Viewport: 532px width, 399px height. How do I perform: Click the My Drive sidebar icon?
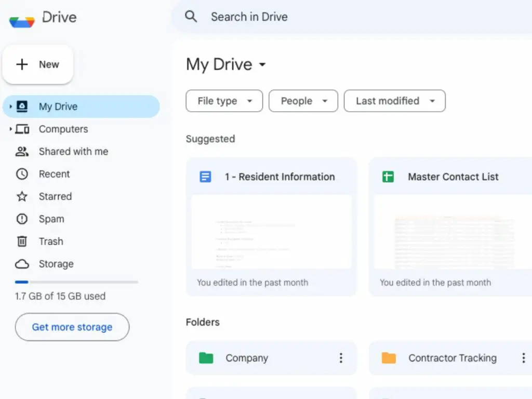click(22, 106)
